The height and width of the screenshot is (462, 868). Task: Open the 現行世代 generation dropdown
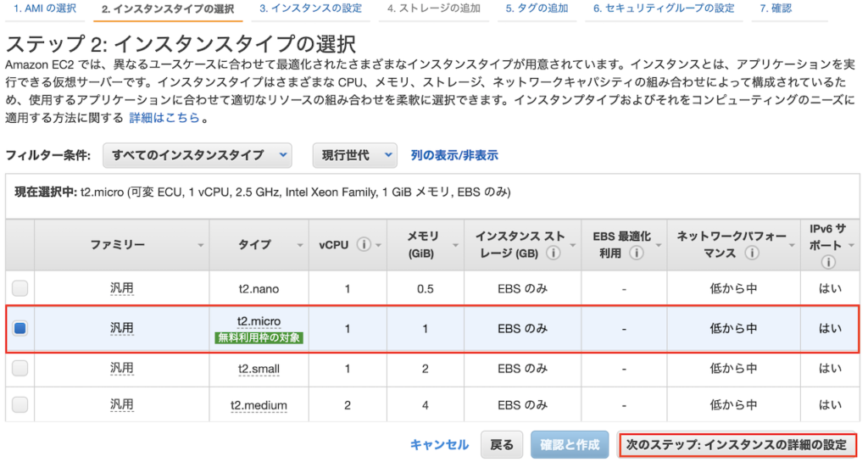[x=354, y=155]
